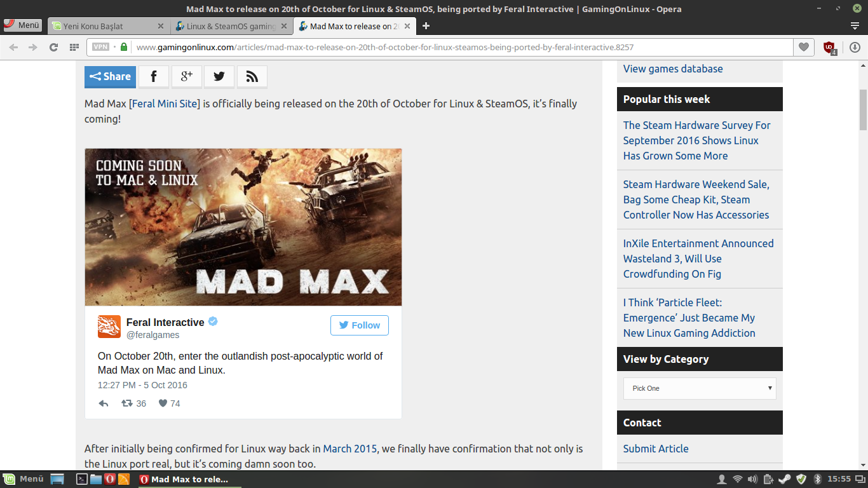
Task: Click the page's vertical scrollbar thumb
Action: click(863, 109)
